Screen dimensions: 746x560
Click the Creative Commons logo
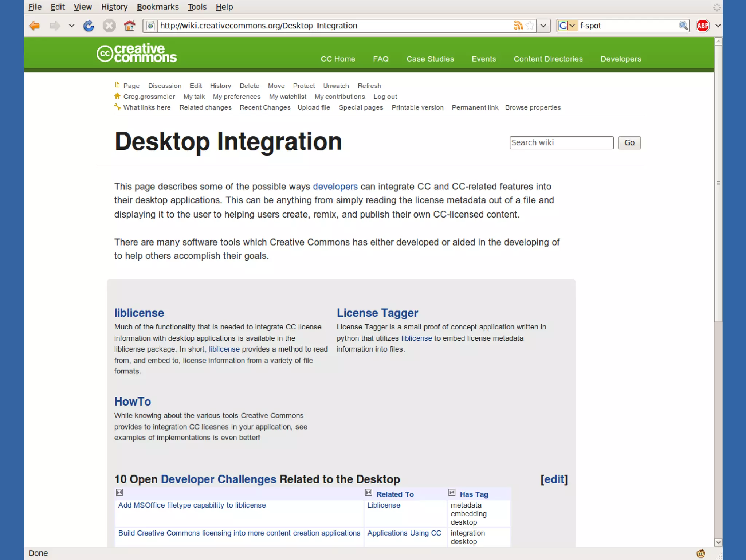coord(137,53)
